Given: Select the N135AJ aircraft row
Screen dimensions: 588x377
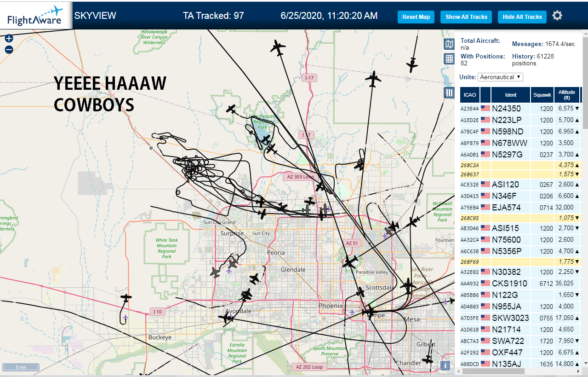Looking at the screenshot, I should (x=521, y=363).
